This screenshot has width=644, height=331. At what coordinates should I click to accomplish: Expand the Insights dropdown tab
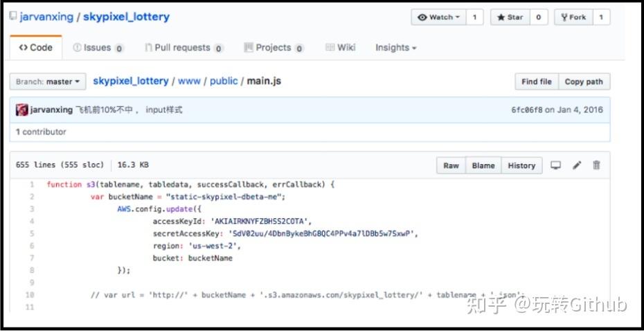396,48
